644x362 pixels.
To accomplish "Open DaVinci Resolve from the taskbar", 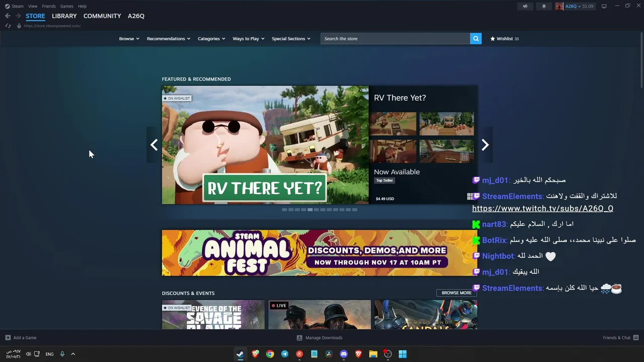I will pyautogui.click(x=329, y=354).
